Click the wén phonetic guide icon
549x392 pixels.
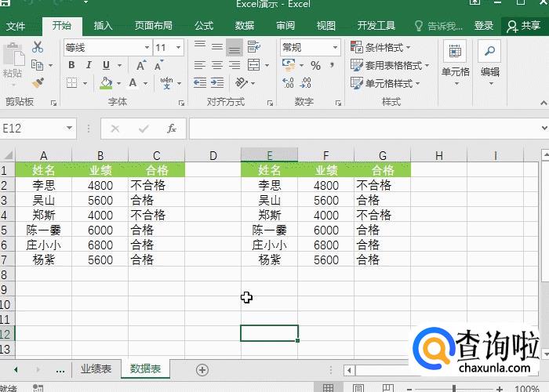[166, 83]
